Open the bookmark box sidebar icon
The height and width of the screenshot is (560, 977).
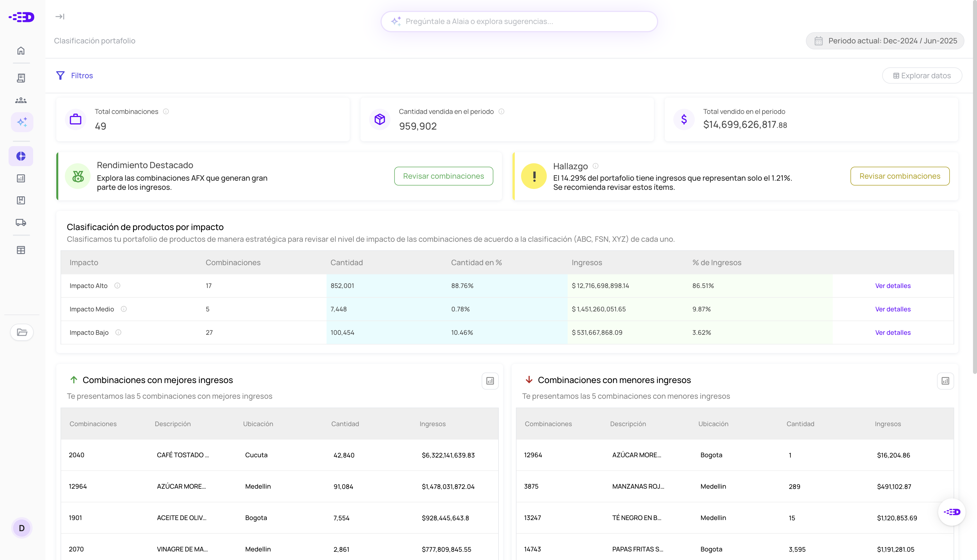pyautogui.click(x=21, y=200)
